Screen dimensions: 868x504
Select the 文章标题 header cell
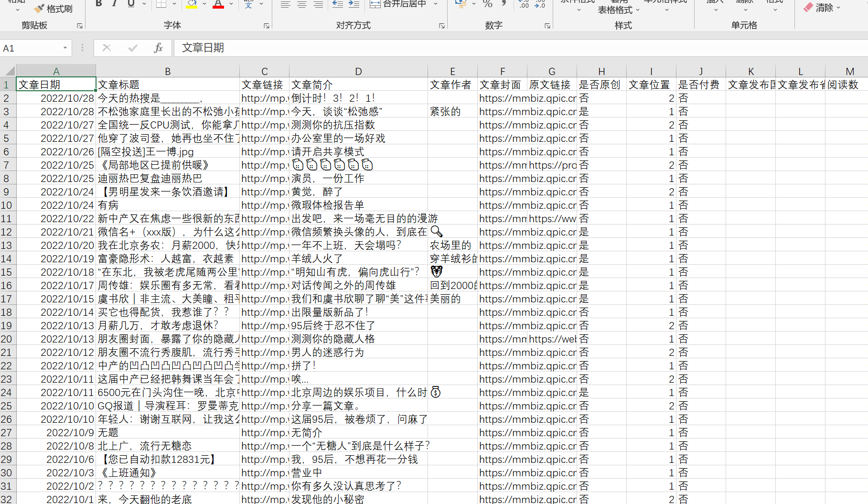pos(168,85)
